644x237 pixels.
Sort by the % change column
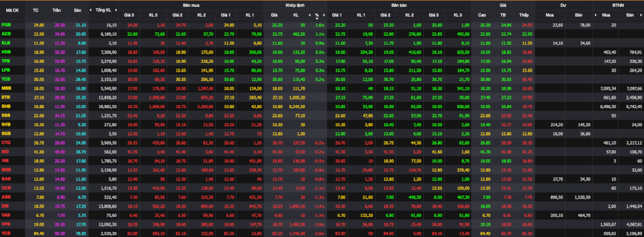(317, 16)
